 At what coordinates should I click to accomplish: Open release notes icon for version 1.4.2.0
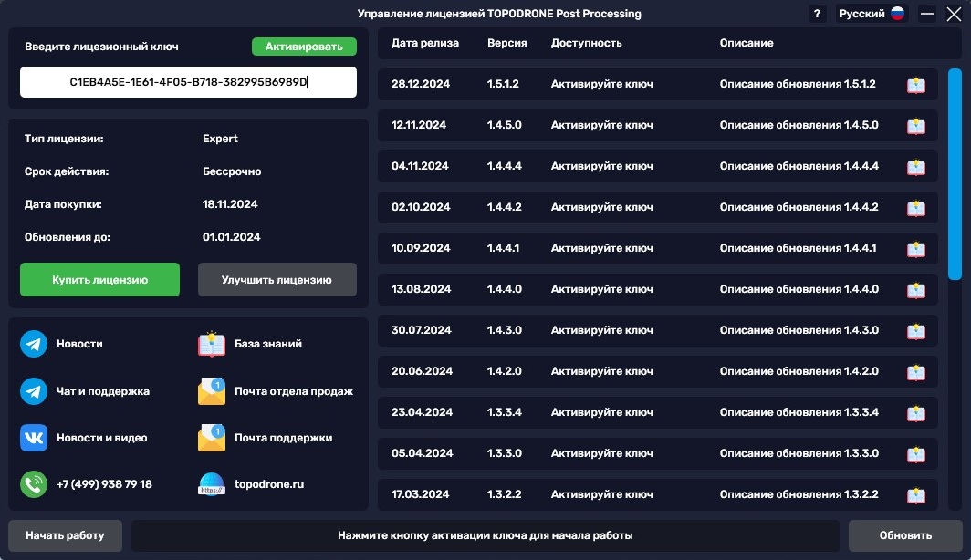pos(916,372)
